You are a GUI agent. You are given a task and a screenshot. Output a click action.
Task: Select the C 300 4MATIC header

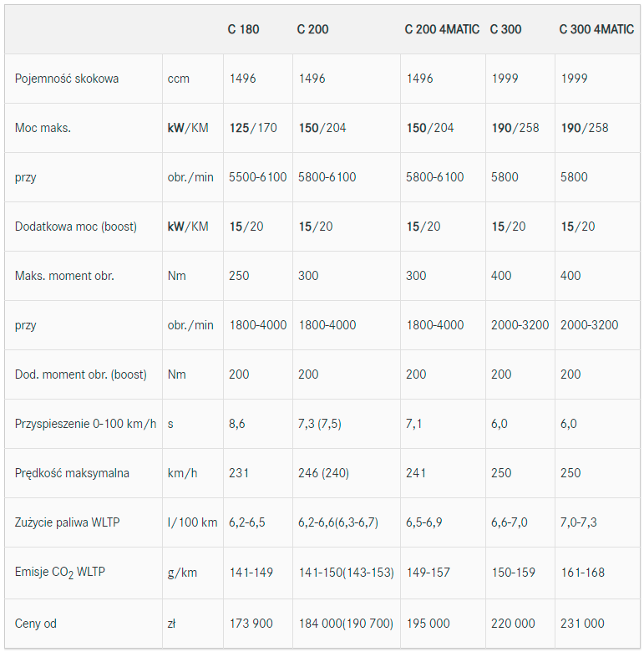(596, 29)
